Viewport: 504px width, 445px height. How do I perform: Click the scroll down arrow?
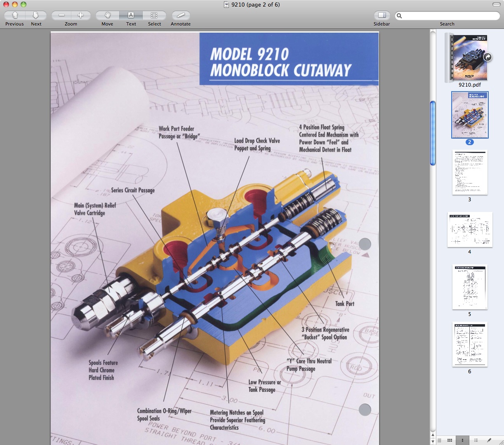433,441
